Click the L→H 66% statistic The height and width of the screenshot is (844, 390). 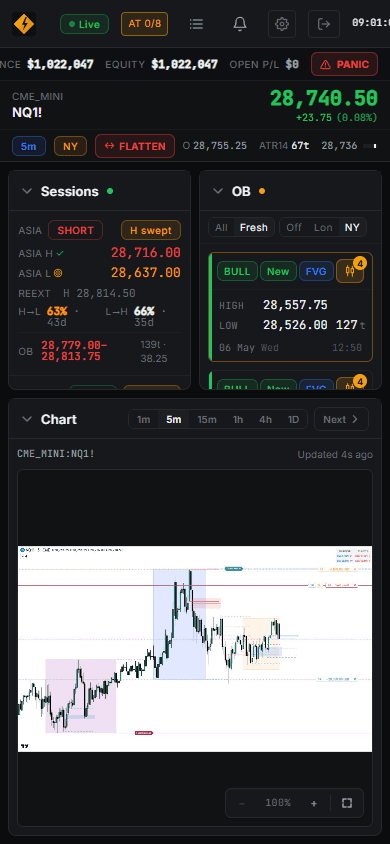(x=135, y=316)
